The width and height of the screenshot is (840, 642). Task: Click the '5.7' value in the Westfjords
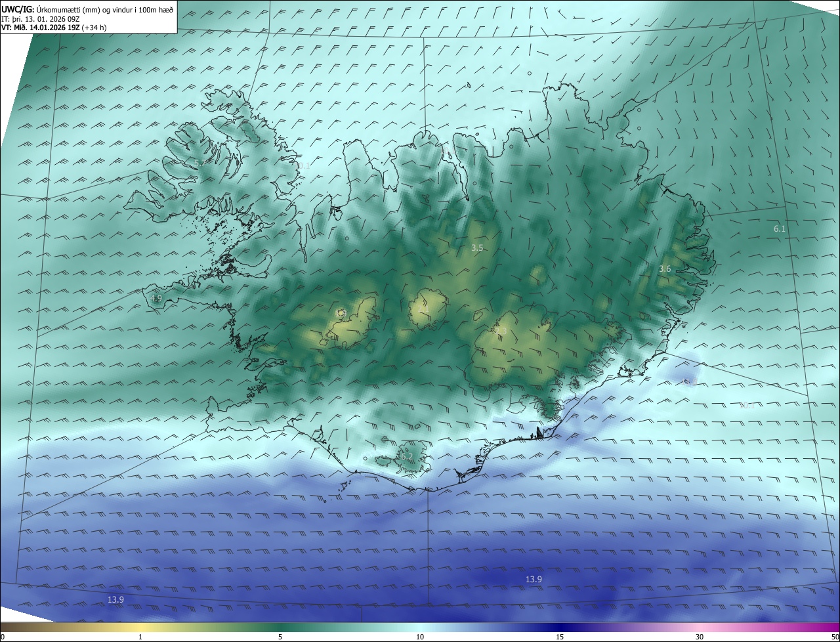tap(199, 163)
